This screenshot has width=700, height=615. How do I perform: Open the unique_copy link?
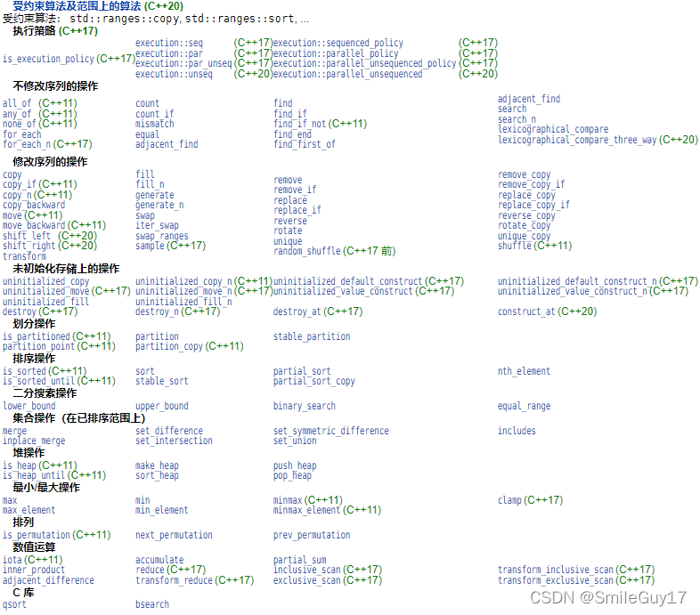coord(524,236)
